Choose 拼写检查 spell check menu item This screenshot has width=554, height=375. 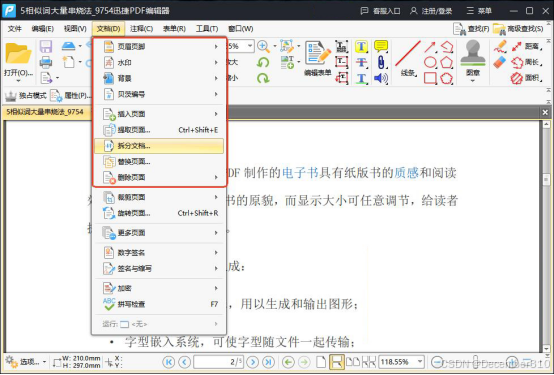[159, 304]
